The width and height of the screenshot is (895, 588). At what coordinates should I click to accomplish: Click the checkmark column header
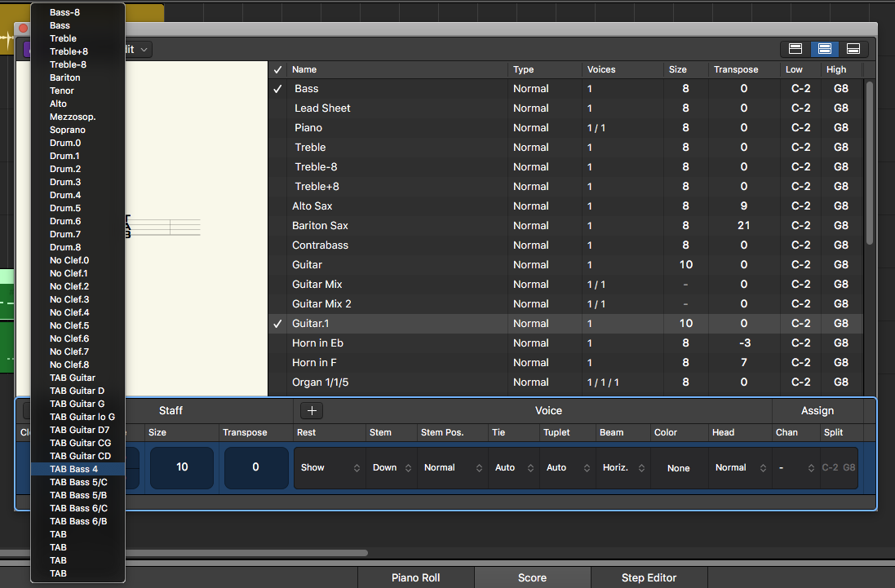pyautogui.click(x=277, y=69)
